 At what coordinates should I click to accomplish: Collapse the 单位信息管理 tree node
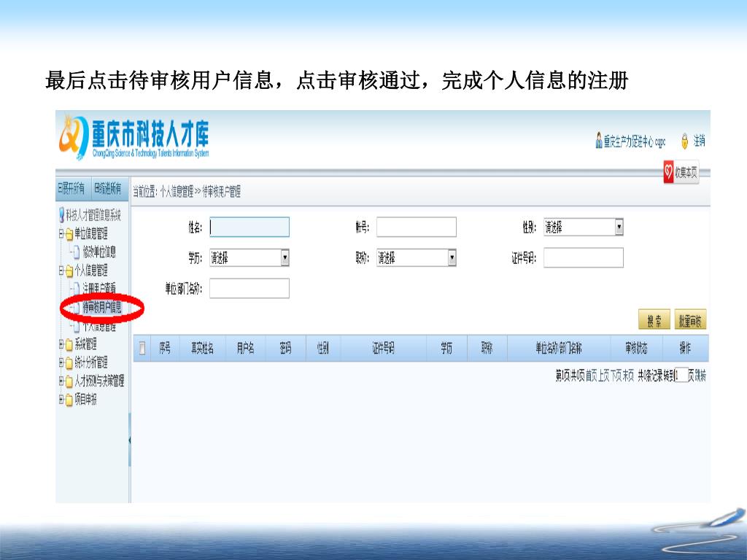pos(61,233)
